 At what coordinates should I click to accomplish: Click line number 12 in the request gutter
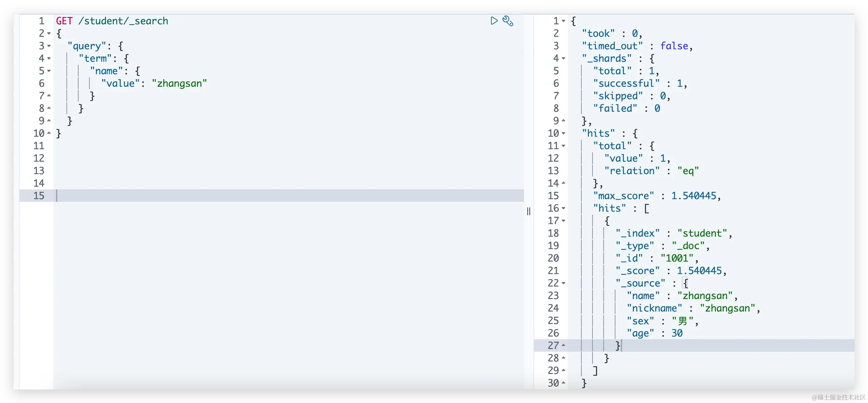coord(39,158)
